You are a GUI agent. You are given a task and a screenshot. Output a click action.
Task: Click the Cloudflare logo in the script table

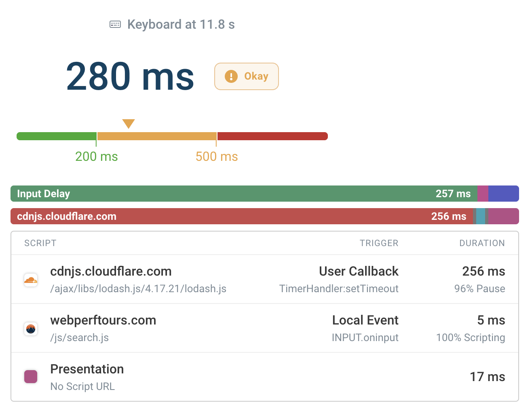(31, 280)
